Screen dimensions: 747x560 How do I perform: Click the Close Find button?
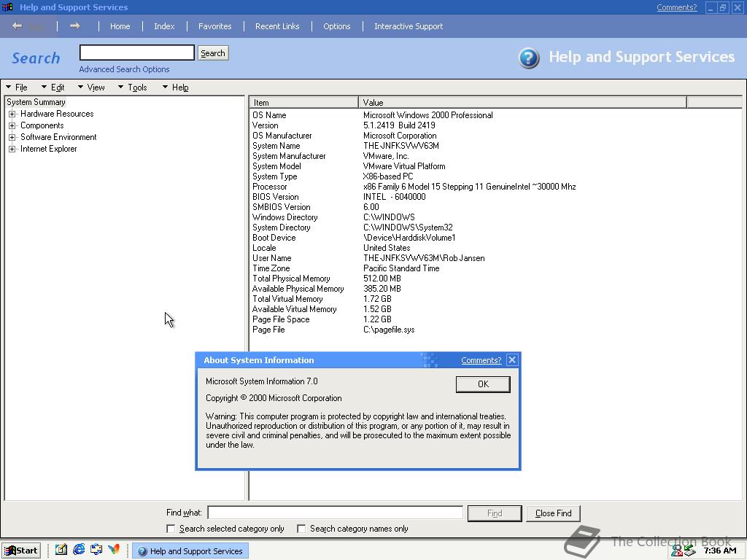tap(553, 513)
